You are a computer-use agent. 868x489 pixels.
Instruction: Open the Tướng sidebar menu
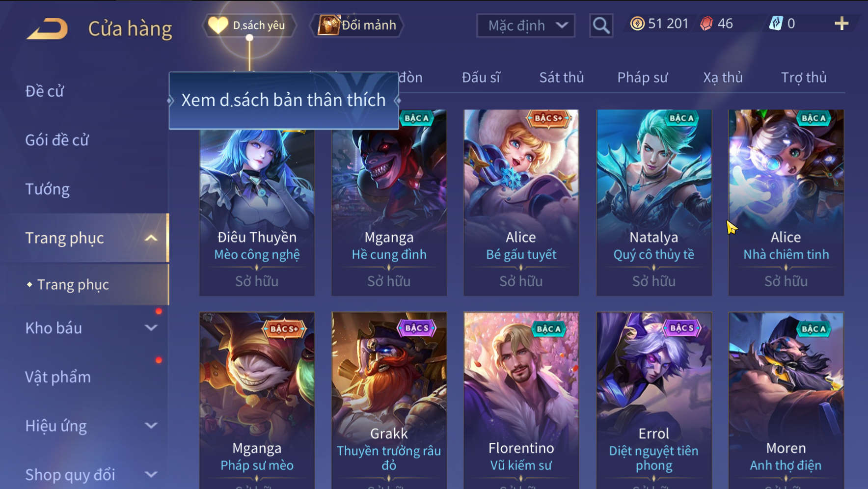(x=48, y=189)
